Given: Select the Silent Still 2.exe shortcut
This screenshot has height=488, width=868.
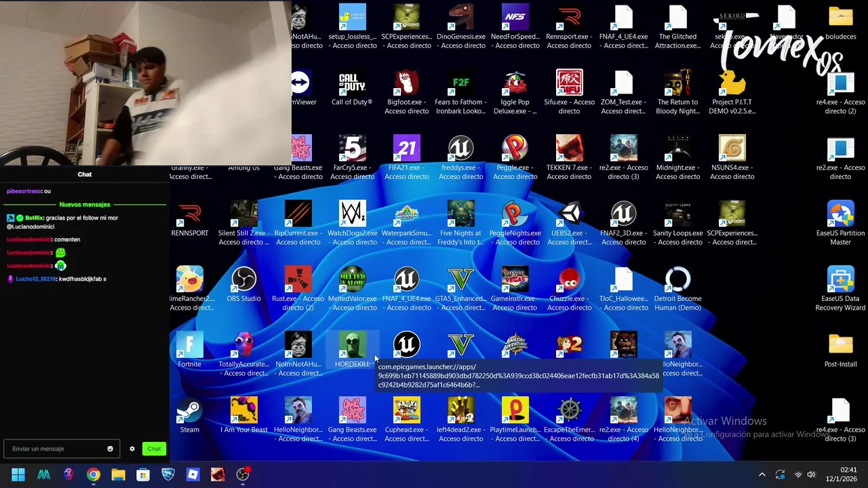Looking at the screenshot, I should (x=243, y=223).
